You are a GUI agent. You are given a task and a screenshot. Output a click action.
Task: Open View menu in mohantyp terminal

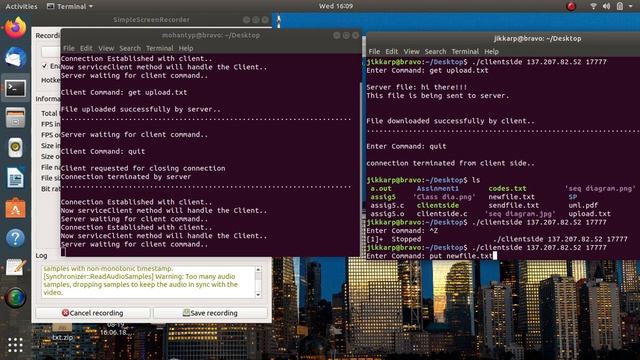click(106, 48)
